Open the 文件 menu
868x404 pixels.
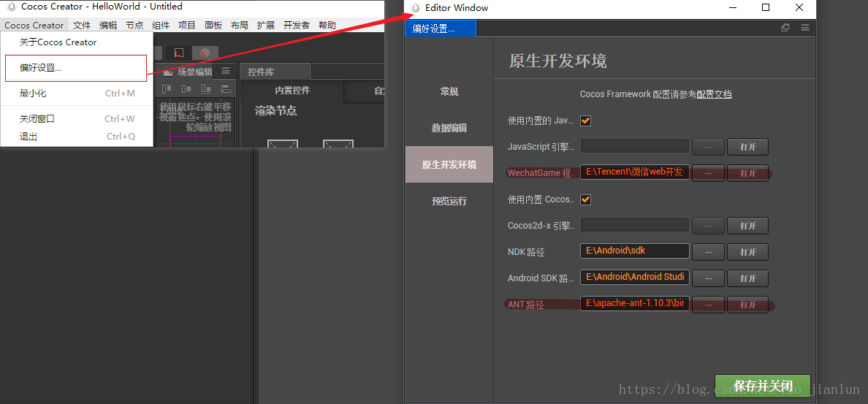(x=82, y=25)
